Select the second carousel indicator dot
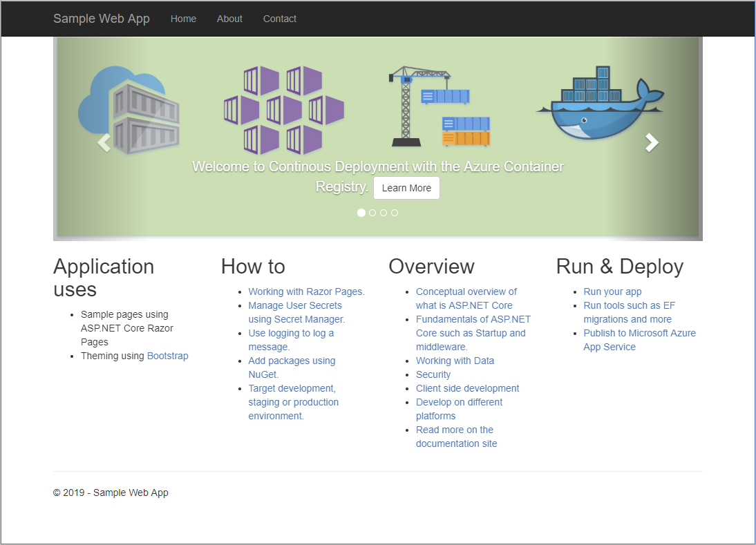This screenshot has height=545, width=756. [372, 213]
